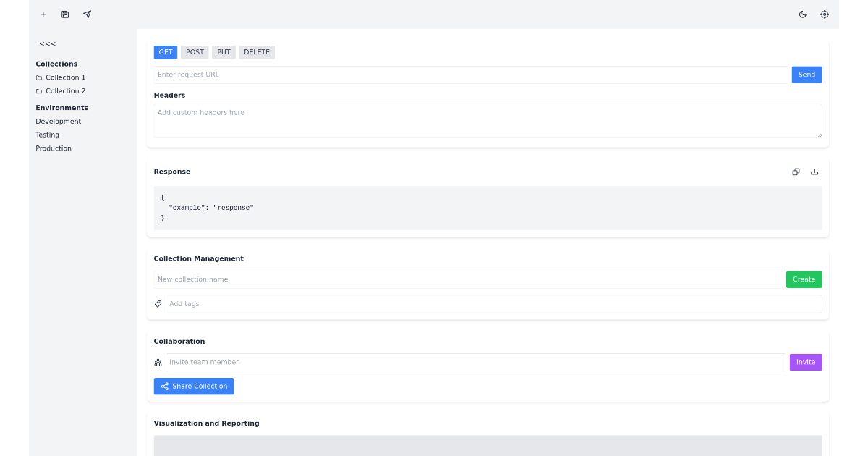This screenshot has height=456, width=868.
Task: Select the Development environment
Action: point(59,121)
